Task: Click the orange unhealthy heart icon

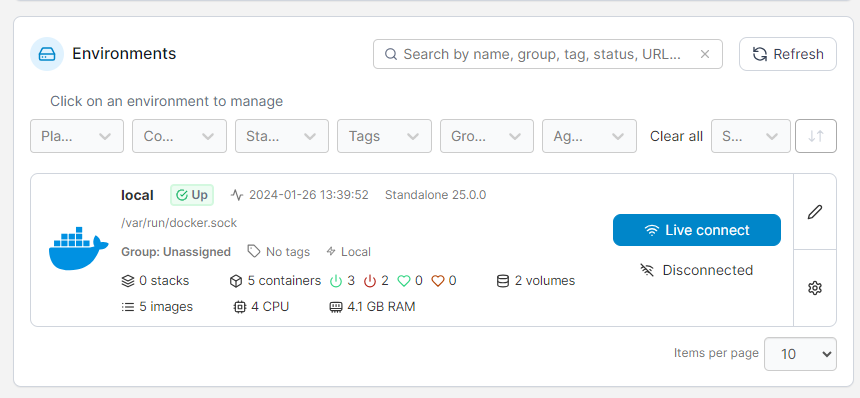Action: pos(437,281)
